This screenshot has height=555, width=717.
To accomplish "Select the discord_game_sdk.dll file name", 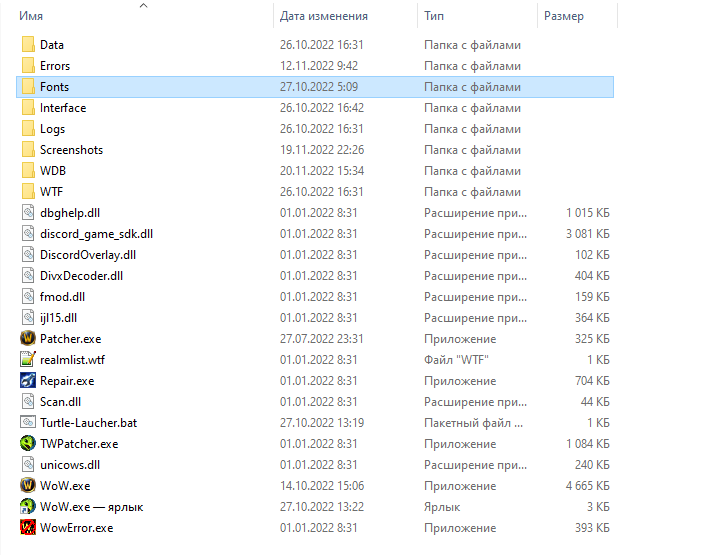I will (x=96, y=234).
